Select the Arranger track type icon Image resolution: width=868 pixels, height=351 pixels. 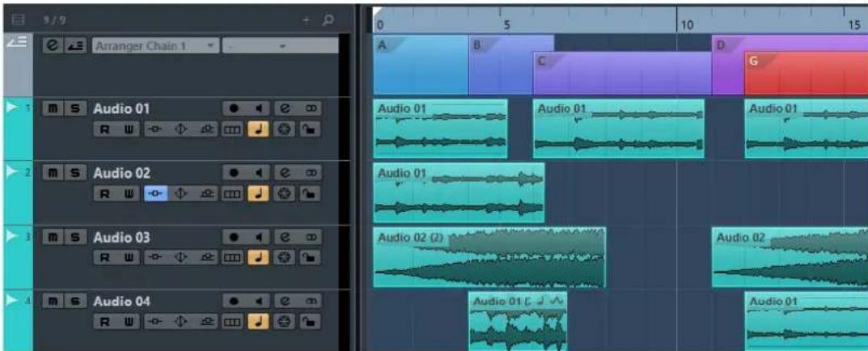pos(17,42)
